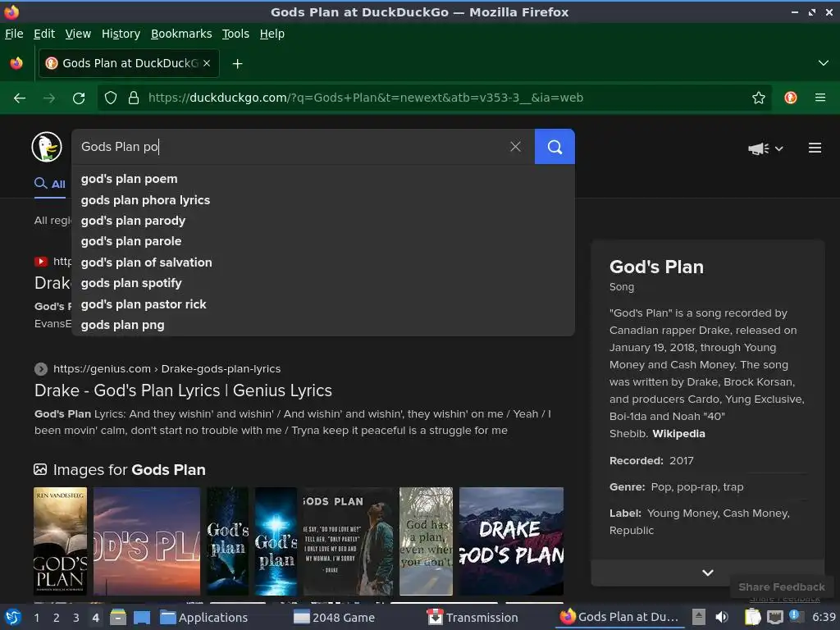840x630 pixels.
Task: Switch to the Transmission taskbar window
Action: pyautogui.click(x=472, y=618)
